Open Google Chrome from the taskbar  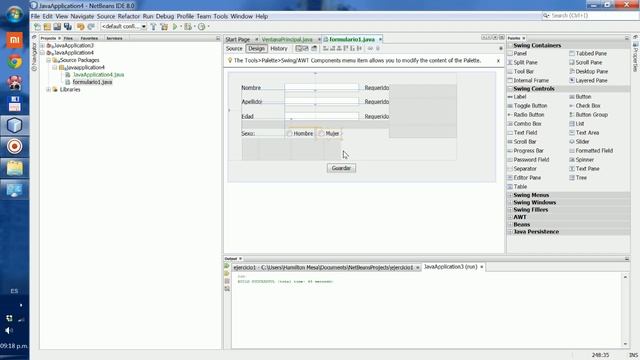pos(15,62)
